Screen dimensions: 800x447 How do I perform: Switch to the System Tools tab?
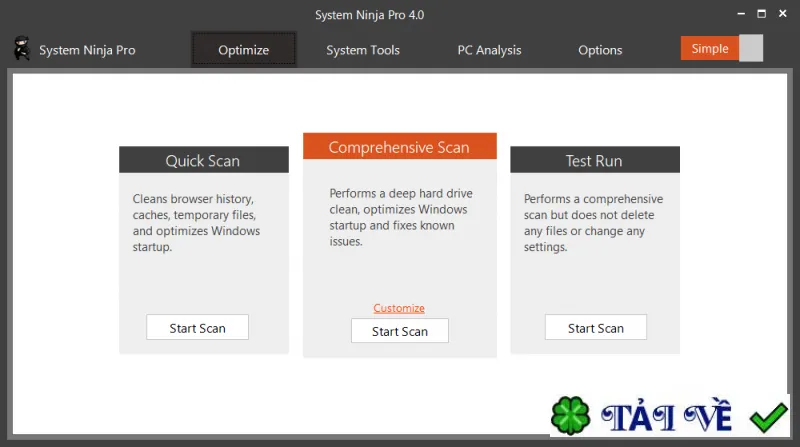pos(363,50)
